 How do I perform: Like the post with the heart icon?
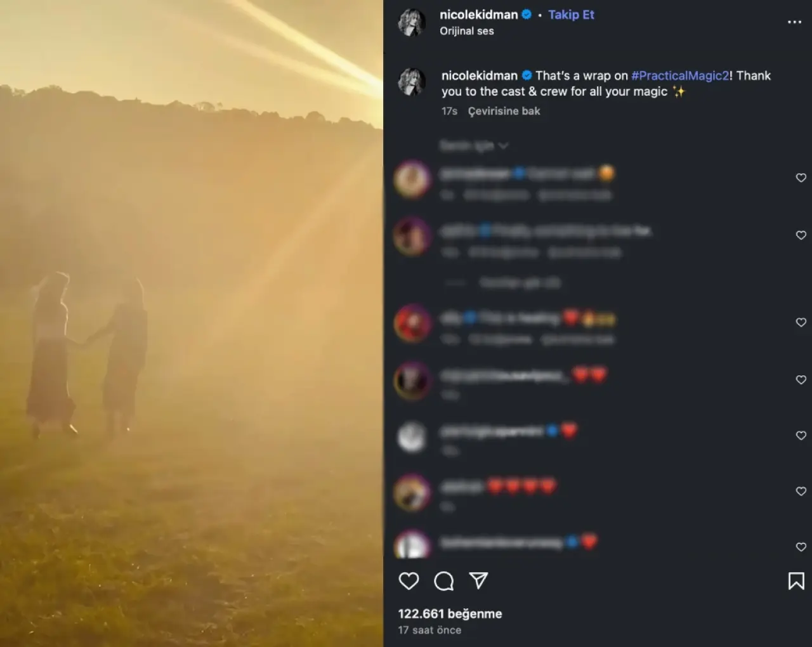(x=409, y=581)
